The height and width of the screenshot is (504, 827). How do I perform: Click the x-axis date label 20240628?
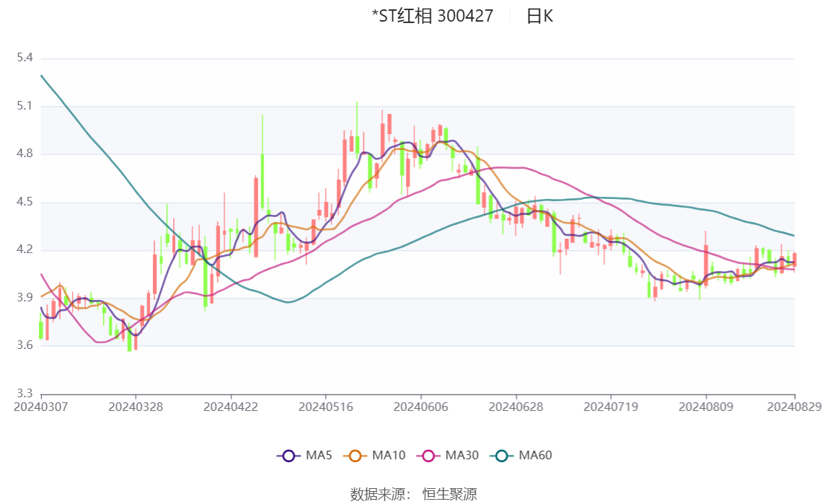(516, 407)
